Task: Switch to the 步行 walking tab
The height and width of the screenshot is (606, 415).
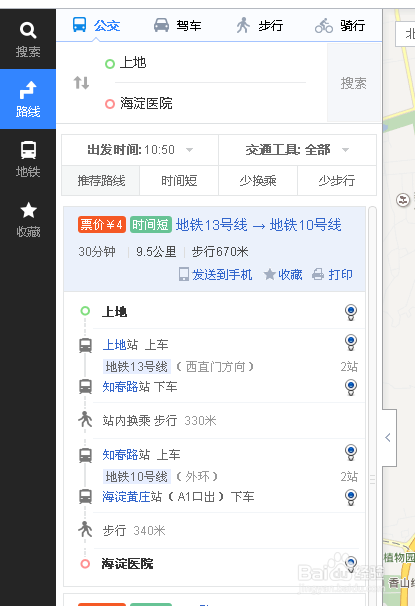Action: coord(259,26)
